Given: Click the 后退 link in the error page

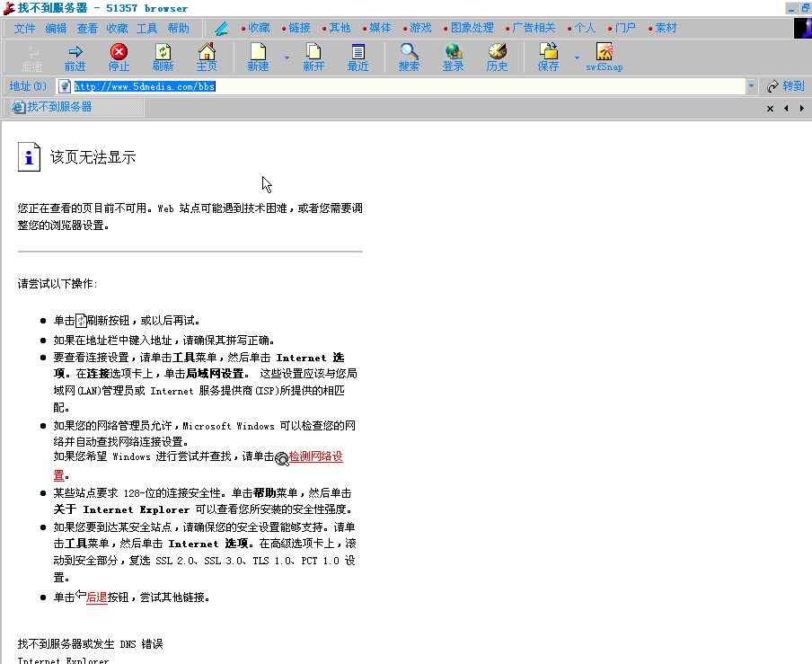Looking at the screenshot, I should 96,598.
